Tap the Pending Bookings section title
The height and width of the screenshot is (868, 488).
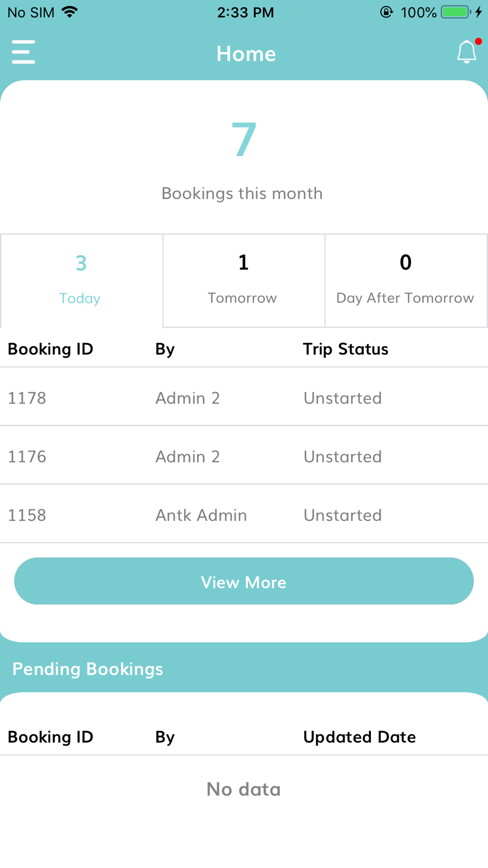tap(88, 669)
